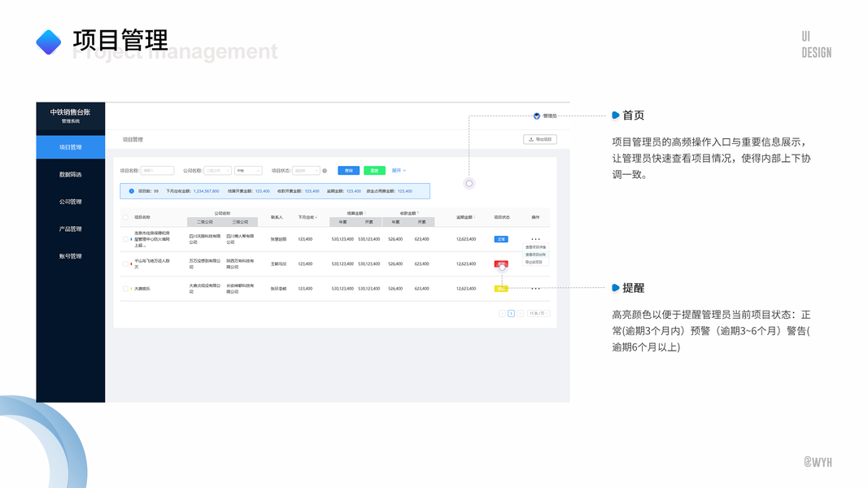Click the green 重置 reset button
Image resolution: width=868 pixels, height=488 pixels.
click(x=374, y=171)
